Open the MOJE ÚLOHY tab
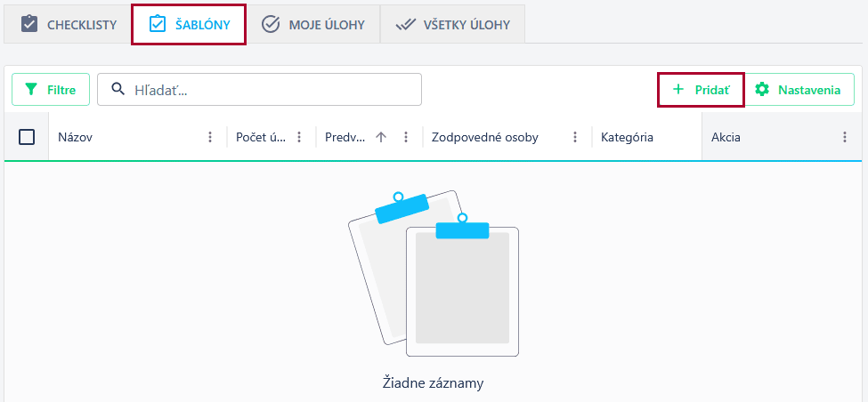Viewport: 868px width, 402px height. click(313, 25)
